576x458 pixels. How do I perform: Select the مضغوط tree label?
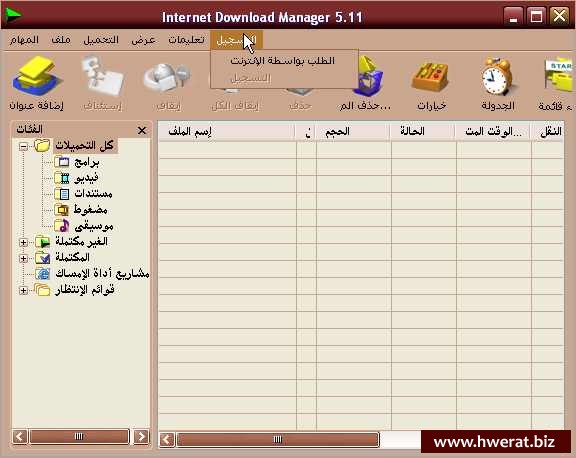coord(91,210)
